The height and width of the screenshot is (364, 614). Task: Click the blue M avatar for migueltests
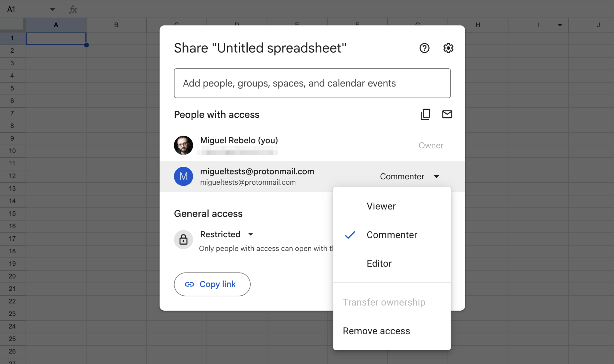[183, 176]
